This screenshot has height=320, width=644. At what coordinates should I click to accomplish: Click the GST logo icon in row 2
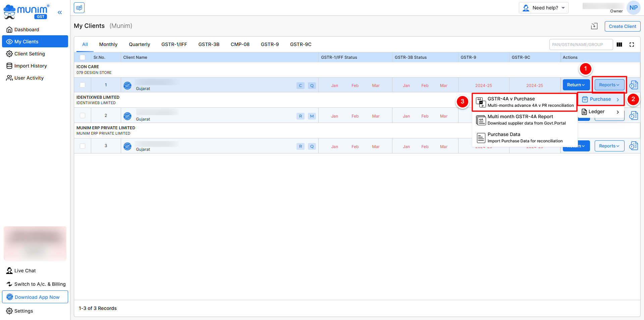coord(127,116)
